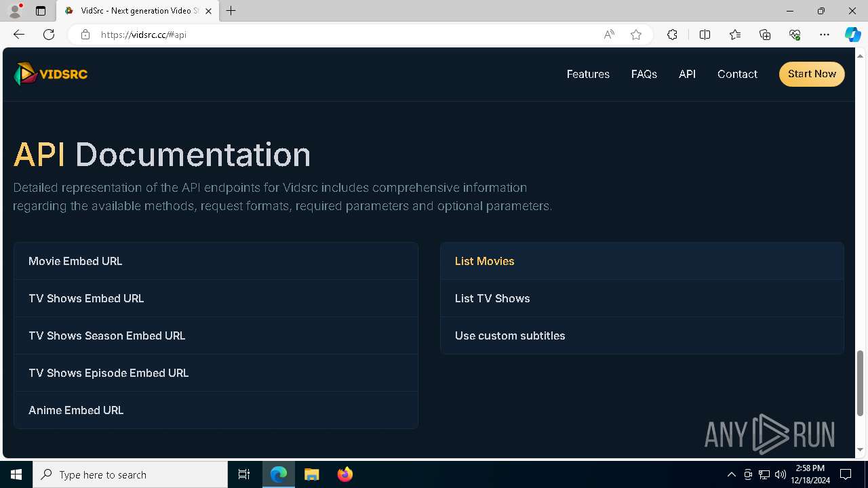Image resolution: width=868 pixels, height=488 pixels.
Task: Open tab actions menu icon
Action: pos(41,11)
